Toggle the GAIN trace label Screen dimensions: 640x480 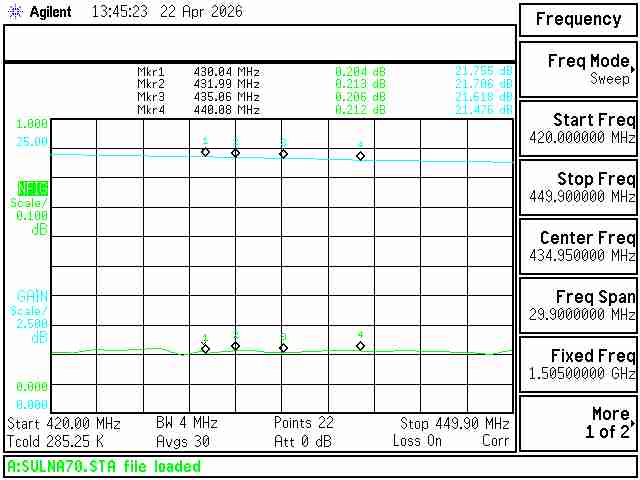tap(32, 296)
